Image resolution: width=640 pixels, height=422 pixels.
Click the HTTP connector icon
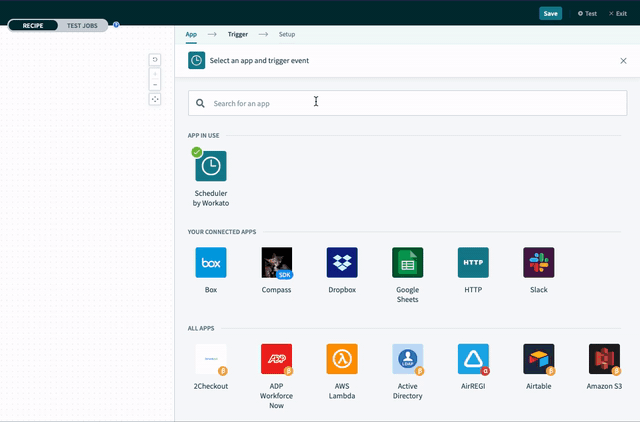coord(473,263)
